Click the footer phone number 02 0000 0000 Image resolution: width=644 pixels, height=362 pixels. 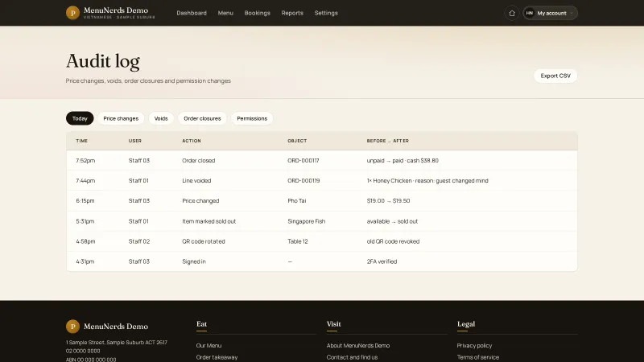(83, 351)
